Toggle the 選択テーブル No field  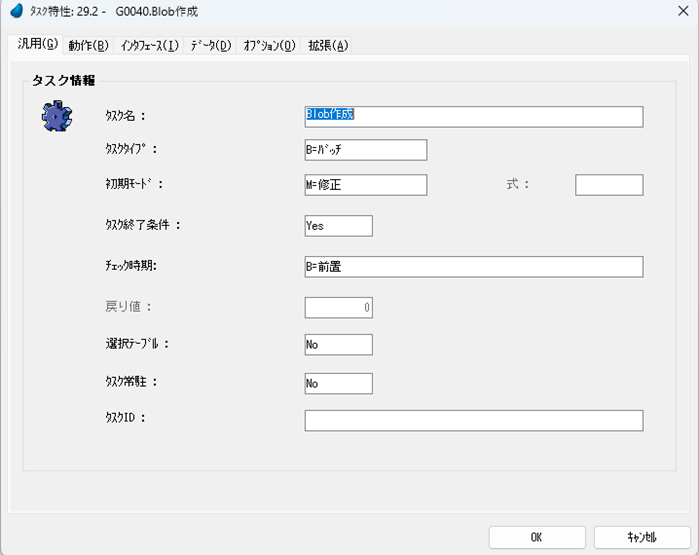(x=338, y=345)
